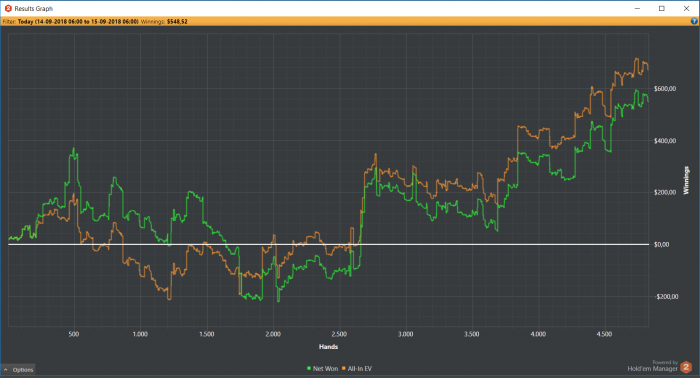This screenshot has width=700, height=378.
Task: Click the 4.000 hands axis tick label
Action: tap(538, 334)
